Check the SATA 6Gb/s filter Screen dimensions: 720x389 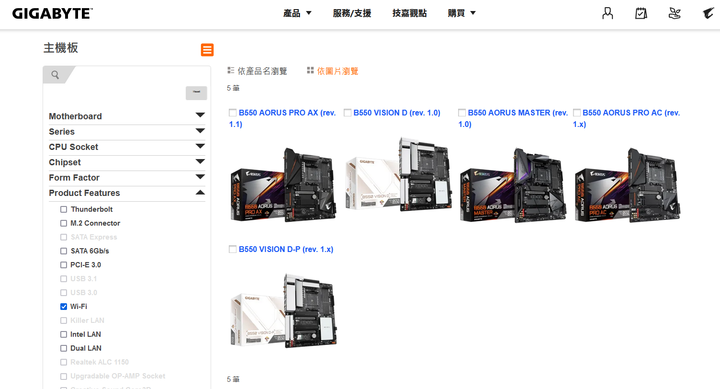64,251
